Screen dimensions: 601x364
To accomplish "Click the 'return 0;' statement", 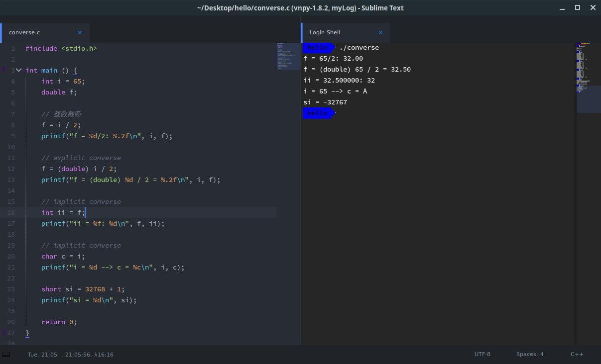I will [59, 322].
